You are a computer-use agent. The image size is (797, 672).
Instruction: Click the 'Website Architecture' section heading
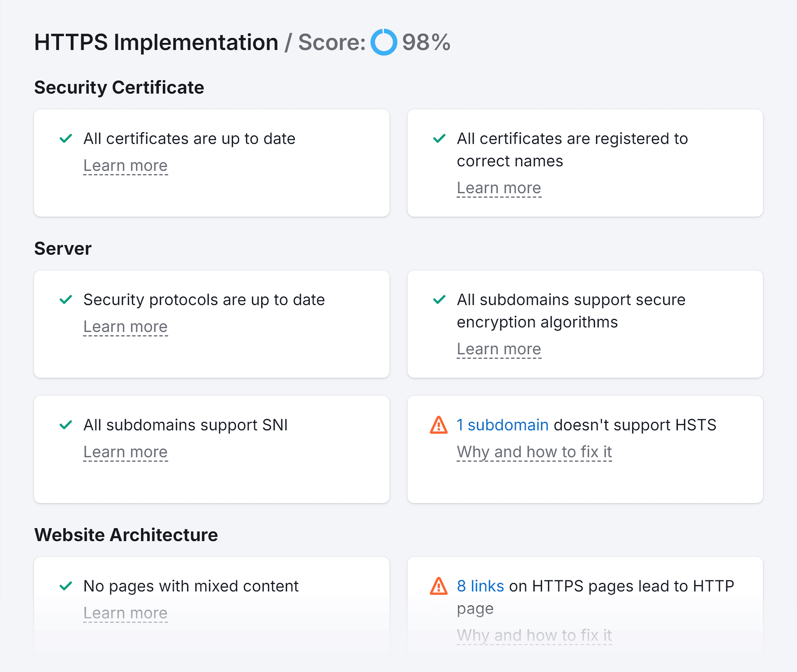click(x=126, y=535)
